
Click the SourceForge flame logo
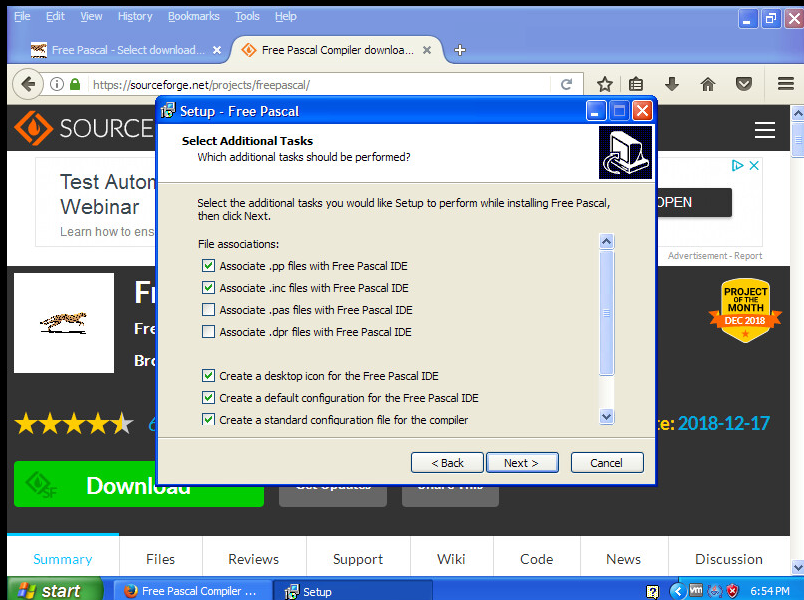[x=33, y=128]
